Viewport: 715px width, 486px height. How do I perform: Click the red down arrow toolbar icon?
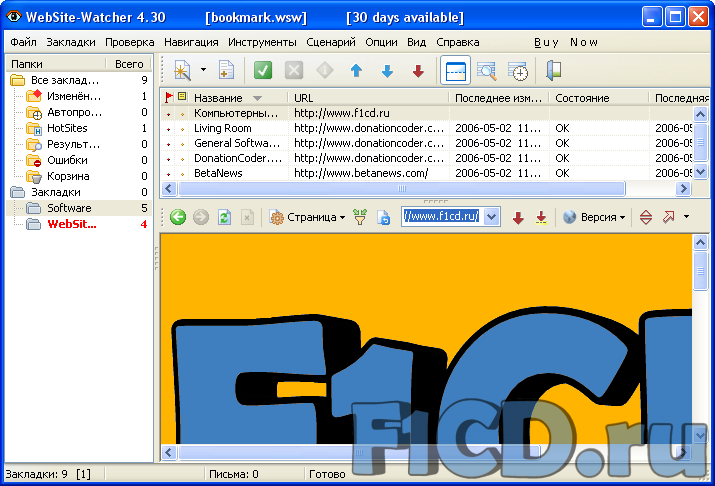pos(418,71)
